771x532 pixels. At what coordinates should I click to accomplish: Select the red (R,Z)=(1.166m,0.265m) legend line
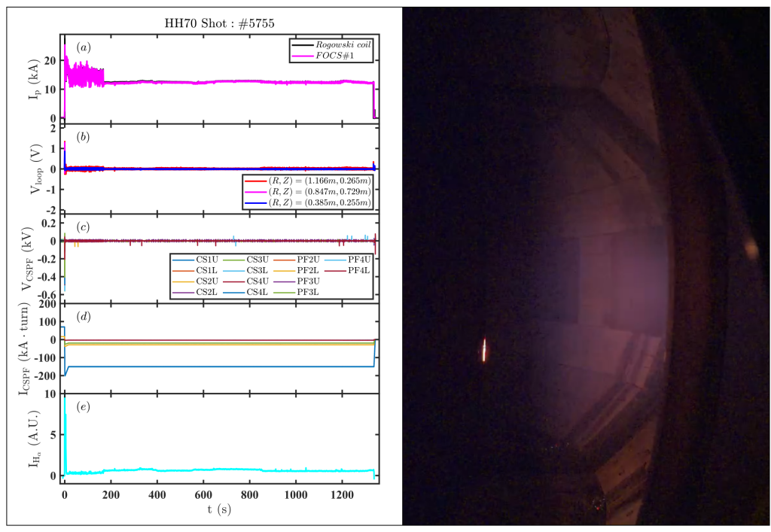click(255, 181)
